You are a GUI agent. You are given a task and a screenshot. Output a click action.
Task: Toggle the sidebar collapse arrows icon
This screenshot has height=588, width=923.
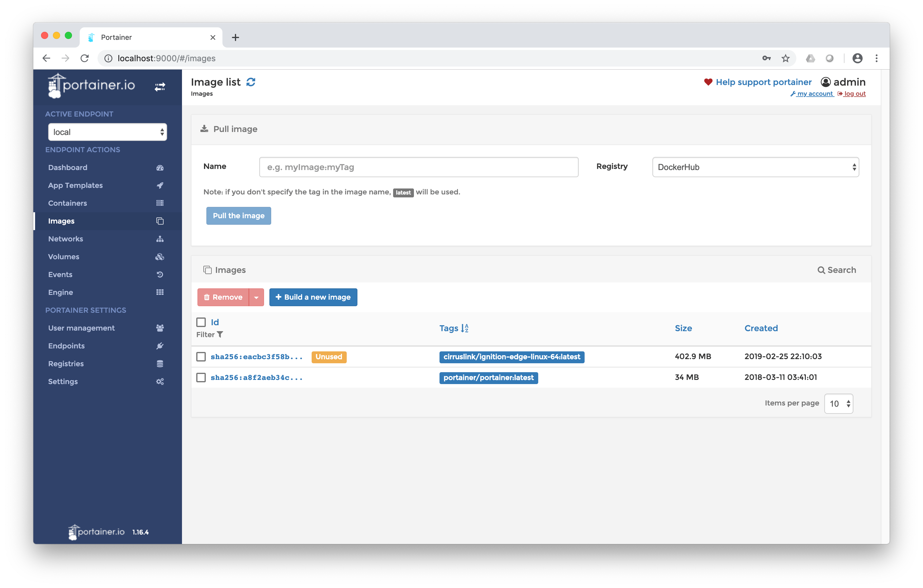click(160, 87)
